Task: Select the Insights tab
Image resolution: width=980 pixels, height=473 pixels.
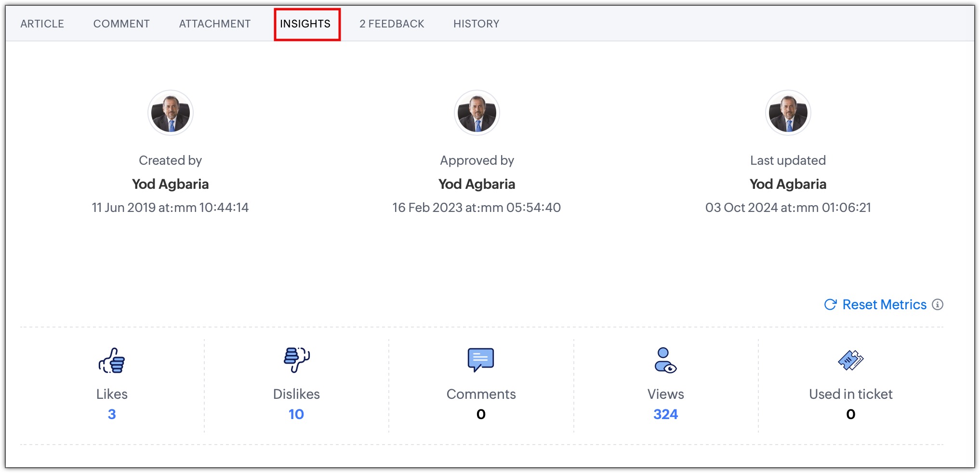Action: click(x=305, y=24)
